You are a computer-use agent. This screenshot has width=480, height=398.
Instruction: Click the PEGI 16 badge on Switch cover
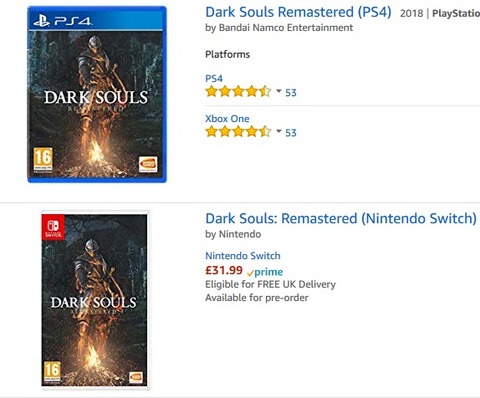point(52,372)
